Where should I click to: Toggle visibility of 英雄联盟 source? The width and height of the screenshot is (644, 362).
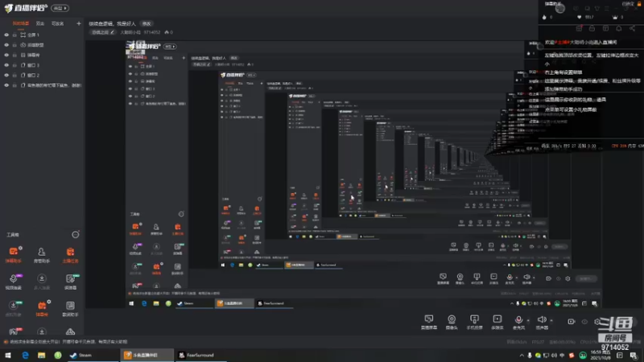coord(6,45)
